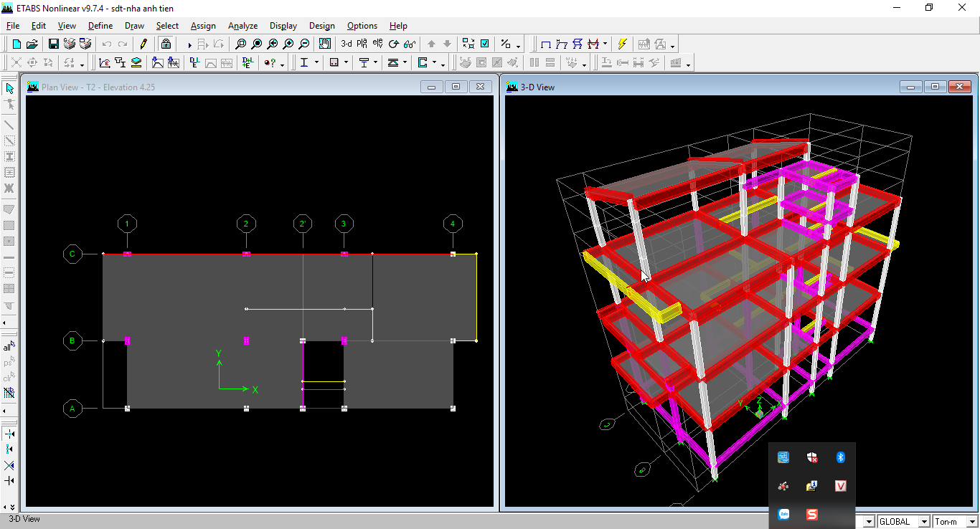This screenshot has width=980, height=529.
Task: Select the Pan hand tool
Action: point(325,44)
